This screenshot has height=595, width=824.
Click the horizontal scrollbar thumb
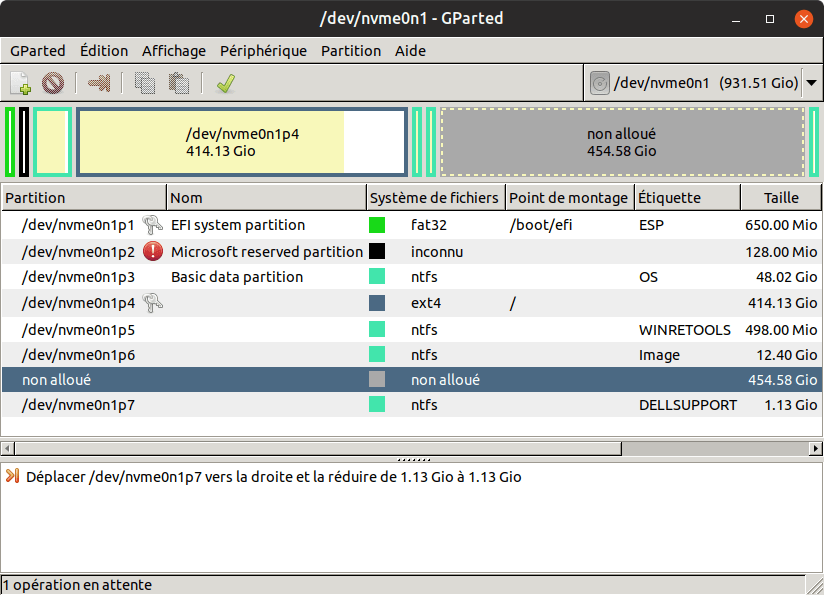click(318, 448)
